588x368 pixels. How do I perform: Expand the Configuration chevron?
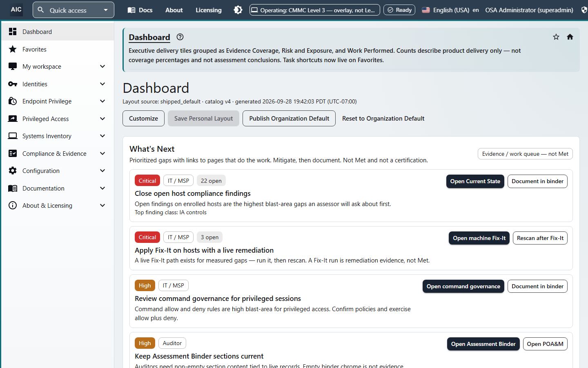click(x=102, y=171)
